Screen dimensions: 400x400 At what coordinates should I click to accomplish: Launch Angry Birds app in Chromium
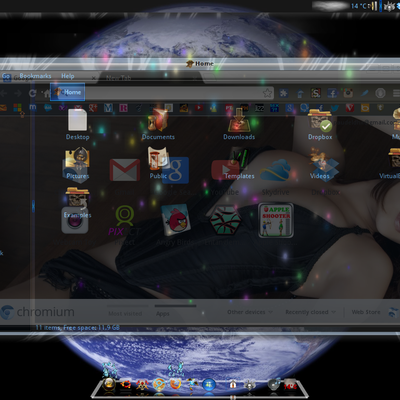point(176,220)
